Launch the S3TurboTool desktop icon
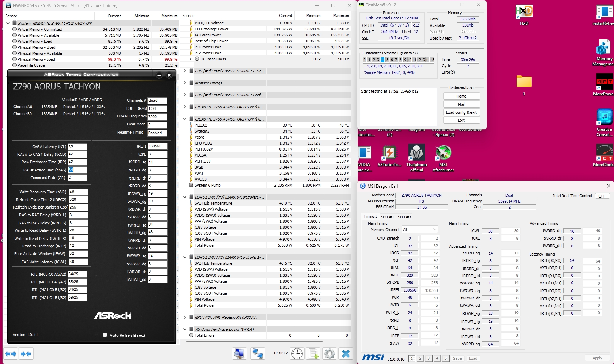 pyautogui.click(x=389, y=155)
